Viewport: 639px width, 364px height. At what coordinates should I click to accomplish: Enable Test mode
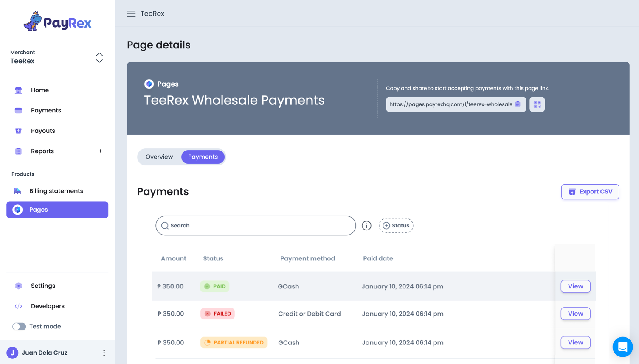tap(19, 326)
